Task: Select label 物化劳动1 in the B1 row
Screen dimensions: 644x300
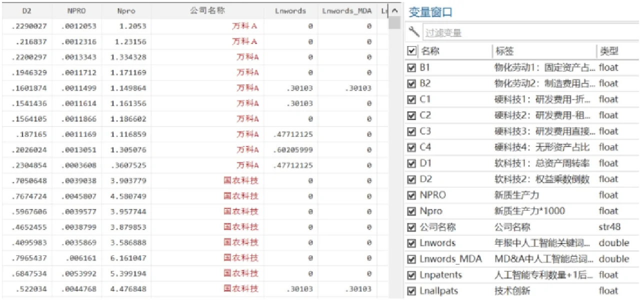Action: (x=545, y=67)
